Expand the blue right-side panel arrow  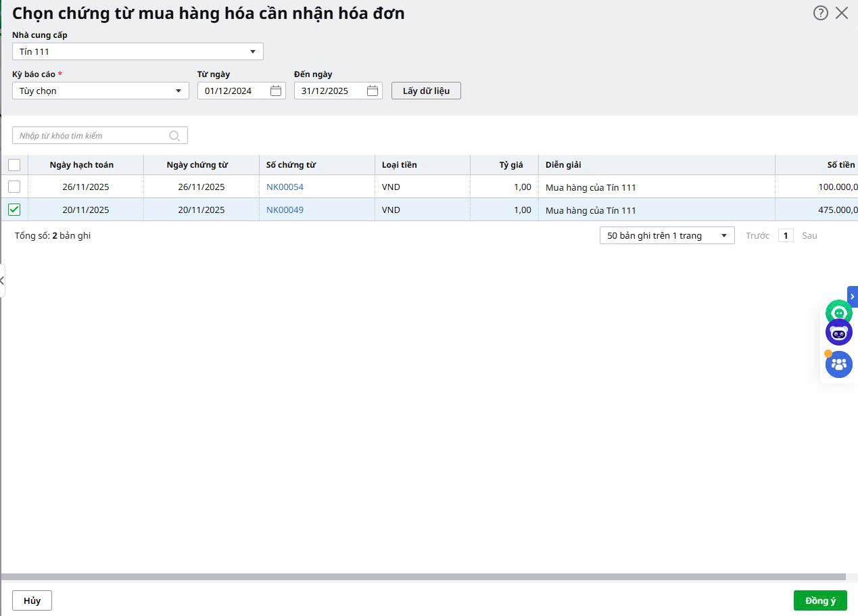(x=852, y=296)
